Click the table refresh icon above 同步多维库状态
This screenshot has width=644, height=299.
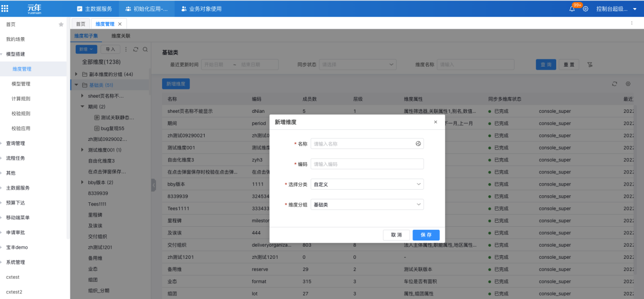click(x=615, y=83)
